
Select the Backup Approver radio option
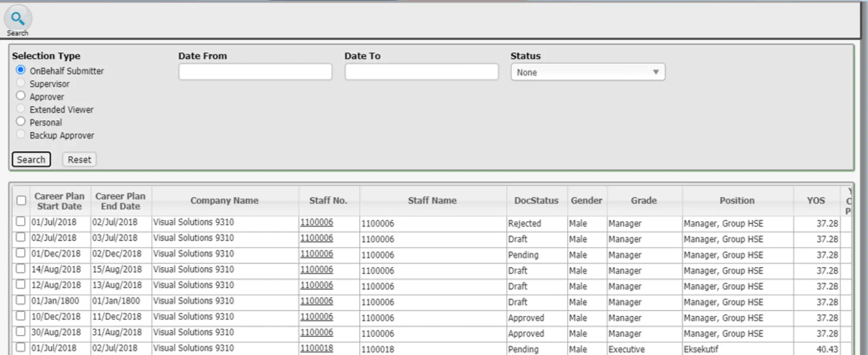tap(21, 134)
